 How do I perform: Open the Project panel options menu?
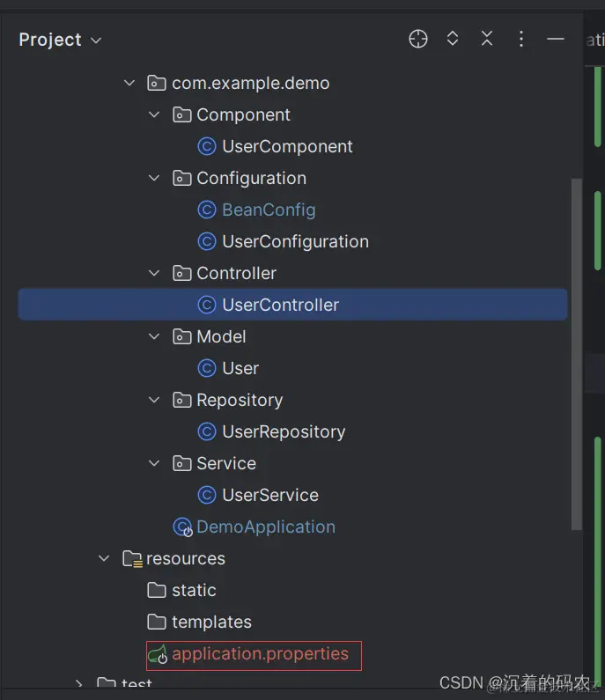[x=521, y=39]
